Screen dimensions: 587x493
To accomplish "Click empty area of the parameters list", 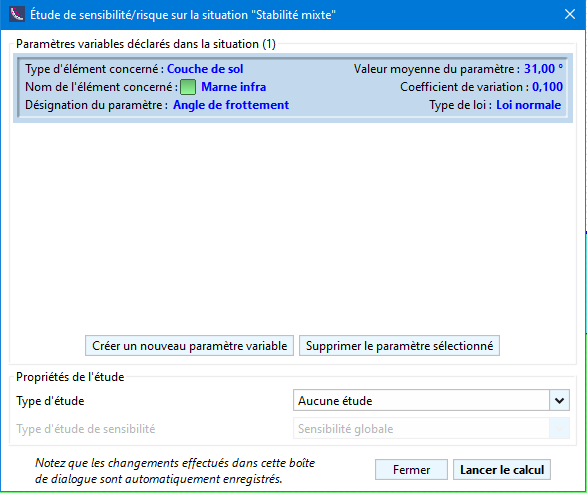I will click(x=293, y=225).
